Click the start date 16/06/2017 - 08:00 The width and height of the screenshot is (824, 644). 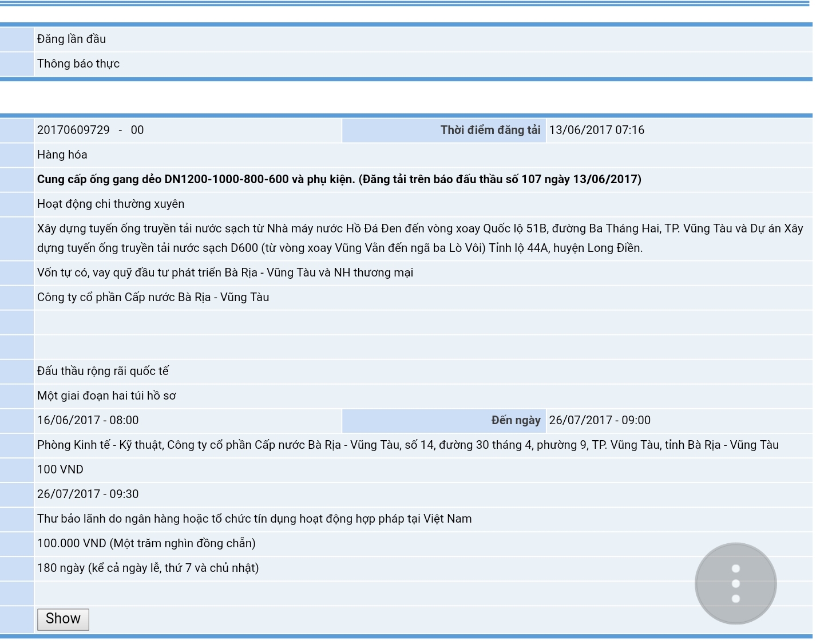(88, 420)
